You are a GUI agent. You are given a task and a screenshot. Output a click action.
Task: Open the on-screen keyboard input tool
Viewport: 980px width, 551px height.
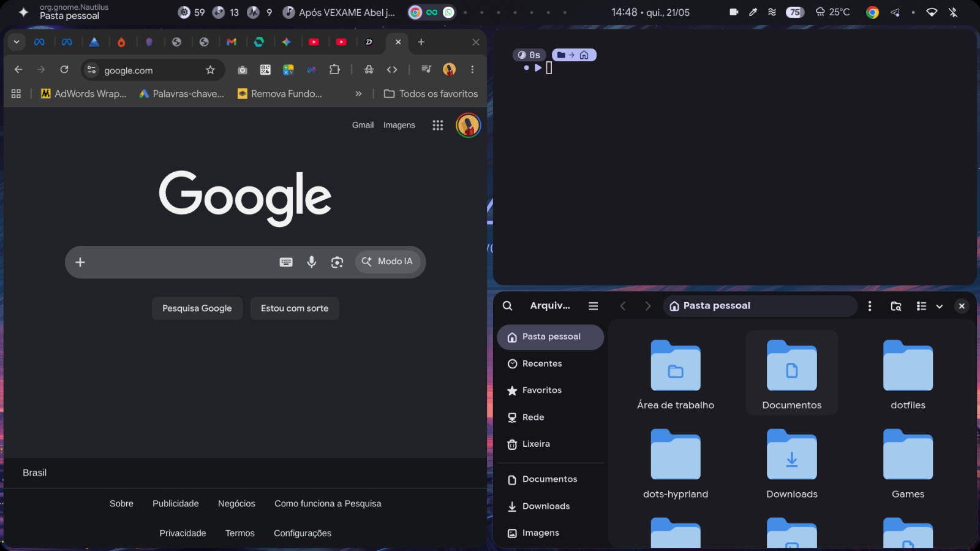pyautogui.click(x=286, y=262)
